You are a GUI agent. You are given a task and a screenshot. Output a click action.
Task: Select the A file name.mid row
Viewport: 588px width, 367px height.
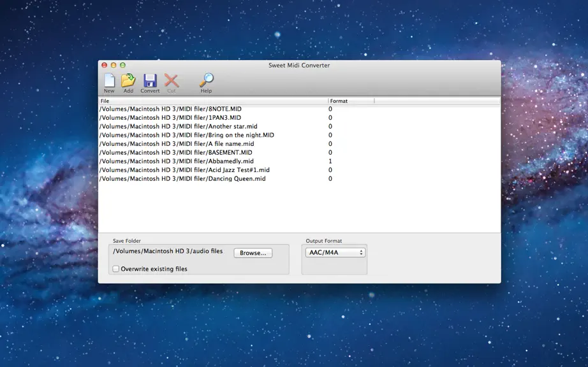pyautogui.click(x=299, y=144)
